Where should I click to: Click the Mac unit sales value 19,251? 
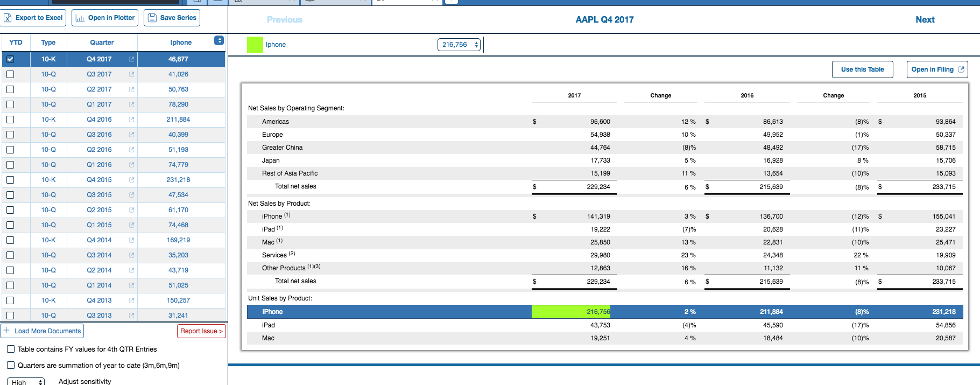coord(600,338)
